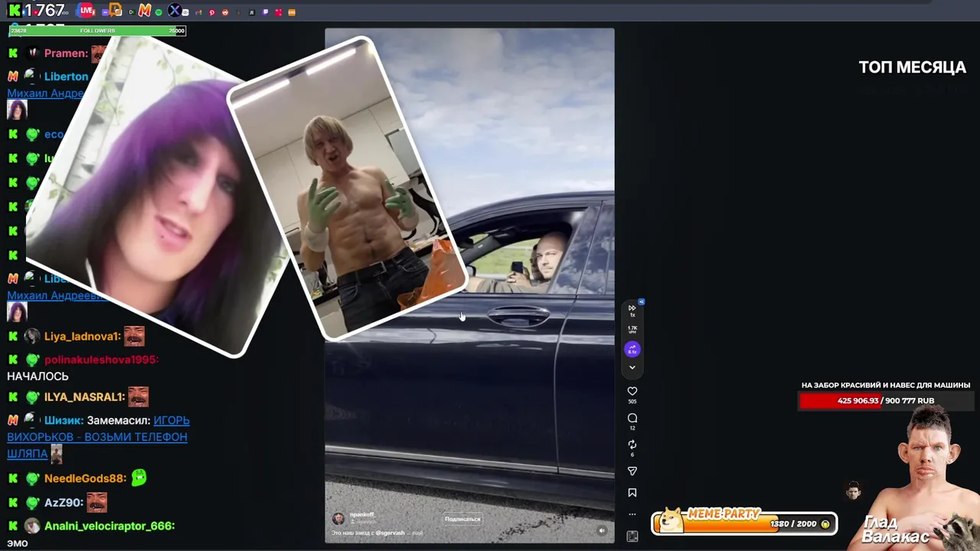Click chat username Liya_ladnova1
Viewport: 980px width, 551px height.
(x=82, y=336)
